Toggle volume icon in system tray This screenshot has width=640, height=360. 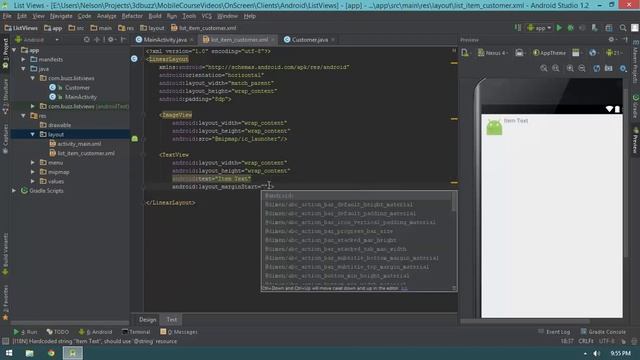click(597, 353)
